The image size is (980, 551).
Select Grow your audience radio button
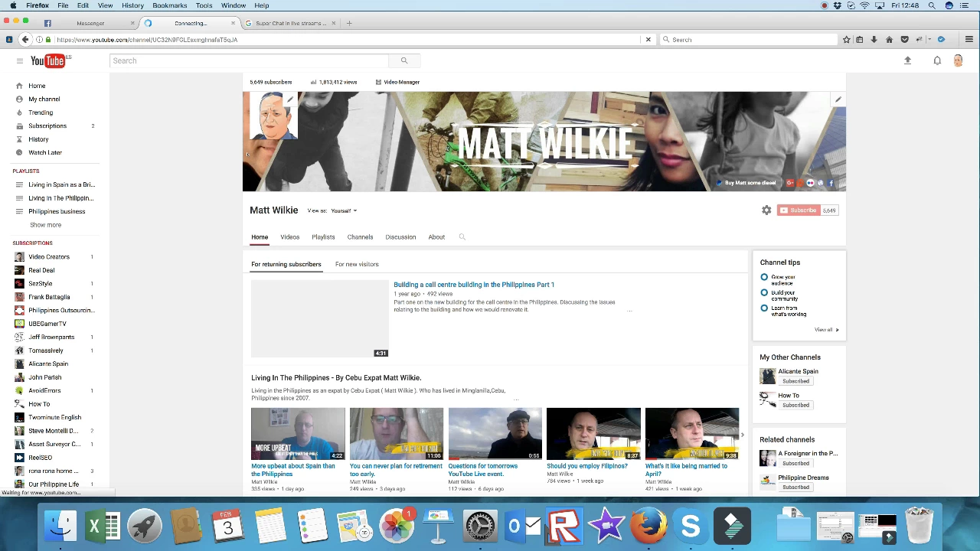tap(764, 277)
